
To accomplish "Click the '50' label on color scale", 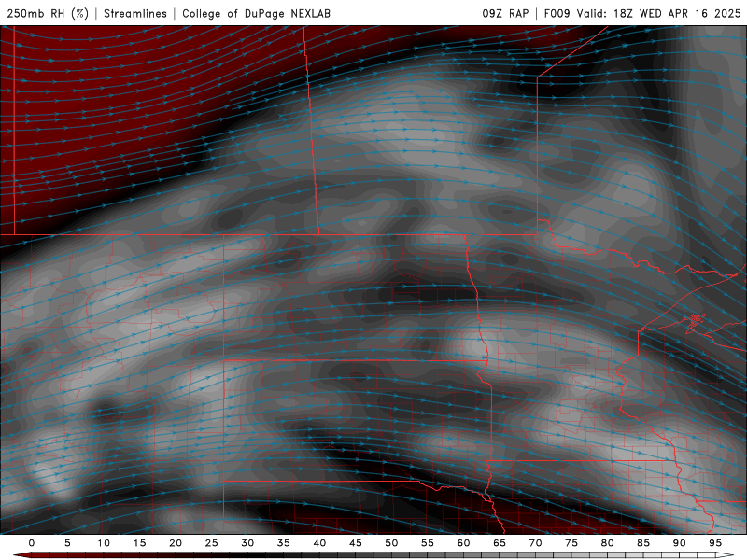I will (391, 543).
